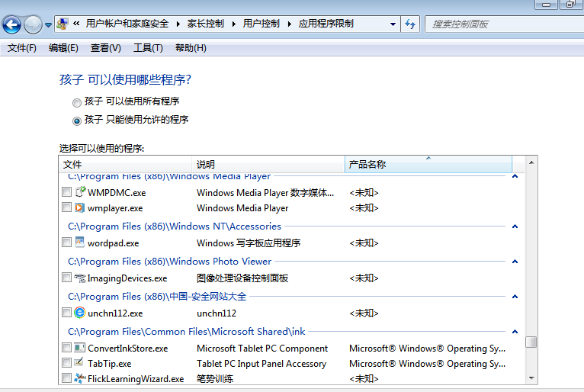Click the wmplayer.exe program icon

click(x=79, y=207)
